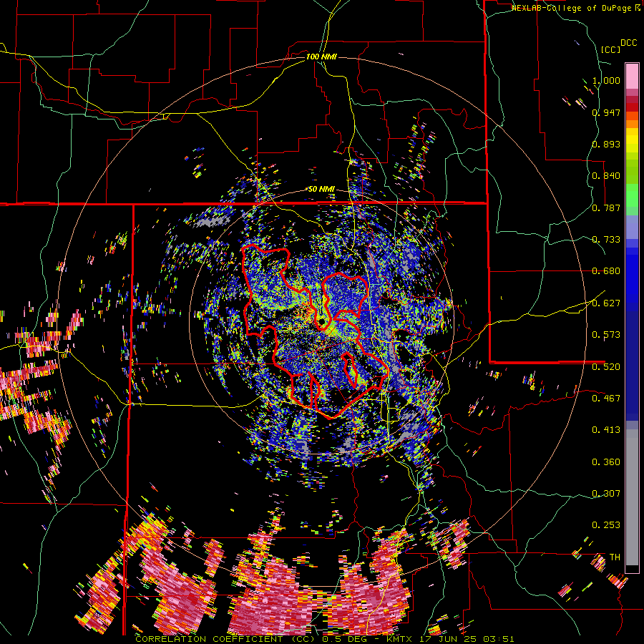Click the 0.413 scale value

point(606,430)
